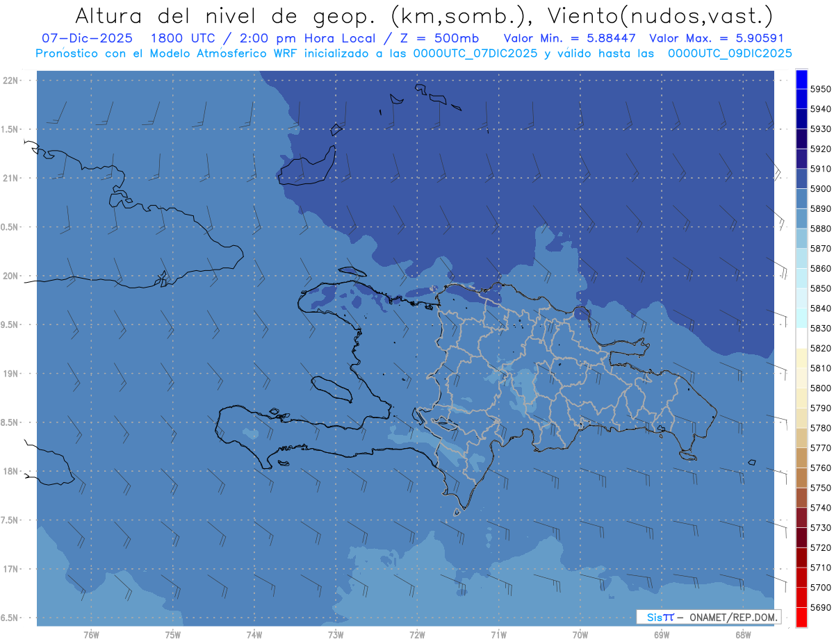Click the 5710 color bar label
The height and width of the screenshot is (644, 834).
click(820, 568)
